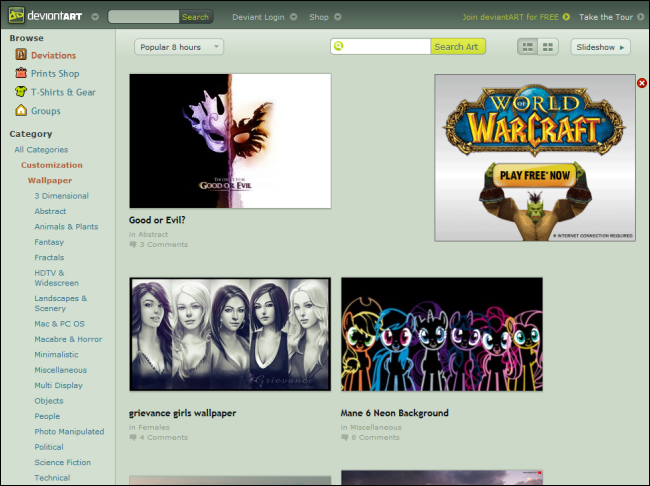Select the Wallpaper category
This screenshot has height=486, width=650.
click(50, 180)
